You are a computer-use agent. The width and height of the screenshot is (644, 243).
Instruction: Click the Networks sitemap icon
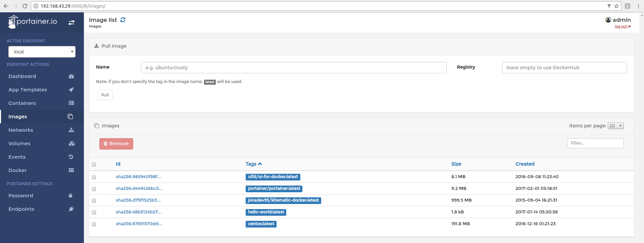click(x=71, y=130)
